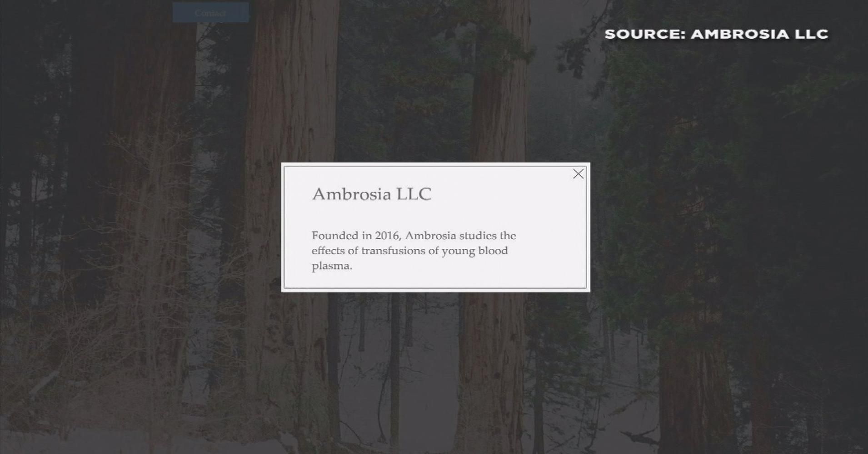Click the empty white space beside the heading
Image resolution: width=868 pixels, height=454 pixels.
click(x=500, y=194)
